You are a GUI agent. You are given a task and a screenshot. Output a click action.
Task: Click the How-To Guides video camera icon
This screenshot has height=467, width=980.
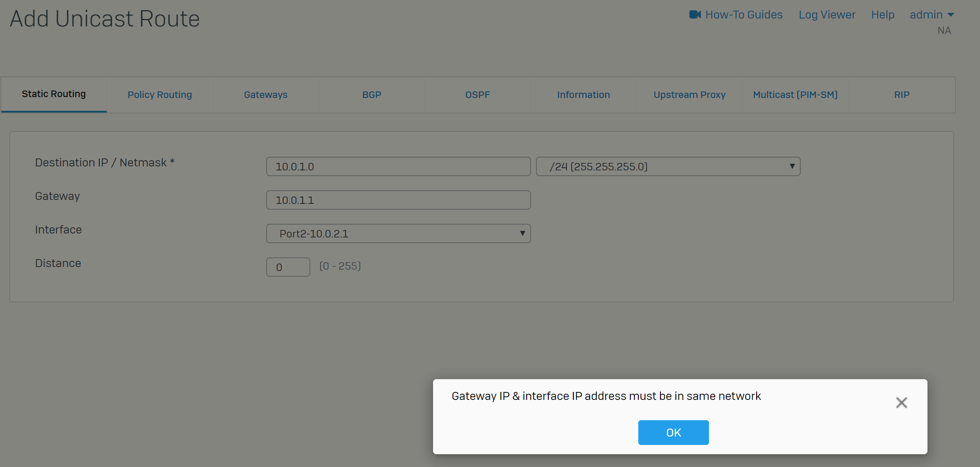point(695,15)
